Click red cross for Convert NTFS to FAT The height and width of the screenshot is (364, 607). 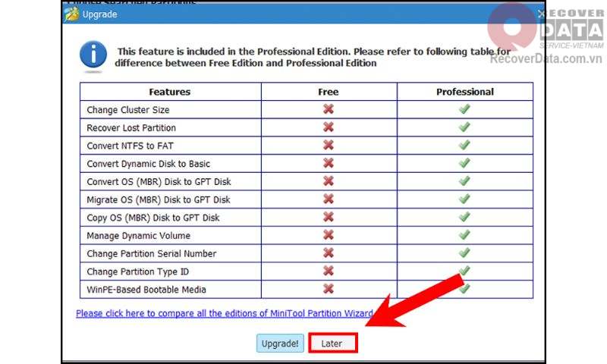[x=329, y=145]
